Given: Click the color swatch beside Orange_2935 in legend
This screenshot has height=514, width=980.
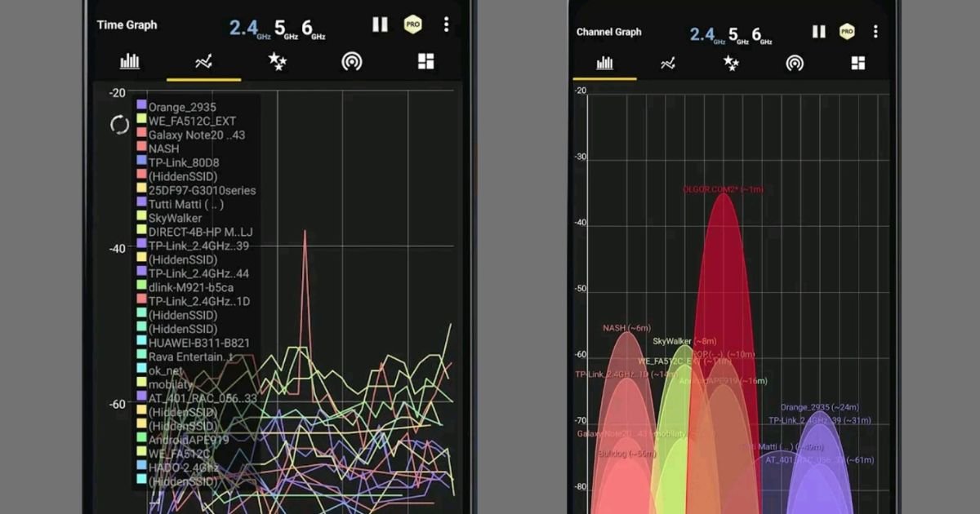Looking at the screenshot, I should click(141, 105).
